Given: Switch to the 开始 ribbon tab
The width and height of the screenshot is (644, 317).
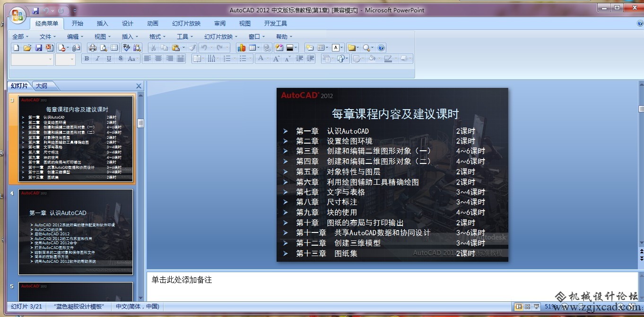Looking at the screenshot, I should [x=78, y=23].
